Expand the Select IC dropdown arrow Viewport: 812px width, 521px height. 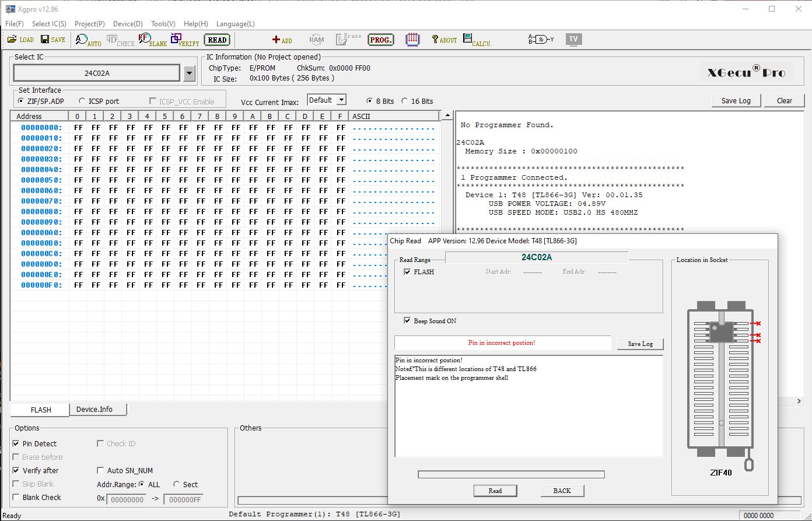click(189, 74)
